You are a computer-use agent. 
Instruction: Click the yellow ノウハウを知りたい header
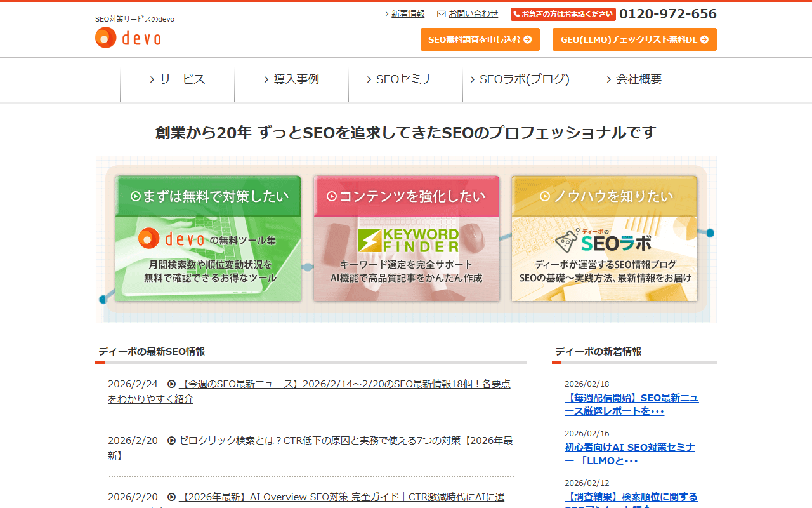605,196
